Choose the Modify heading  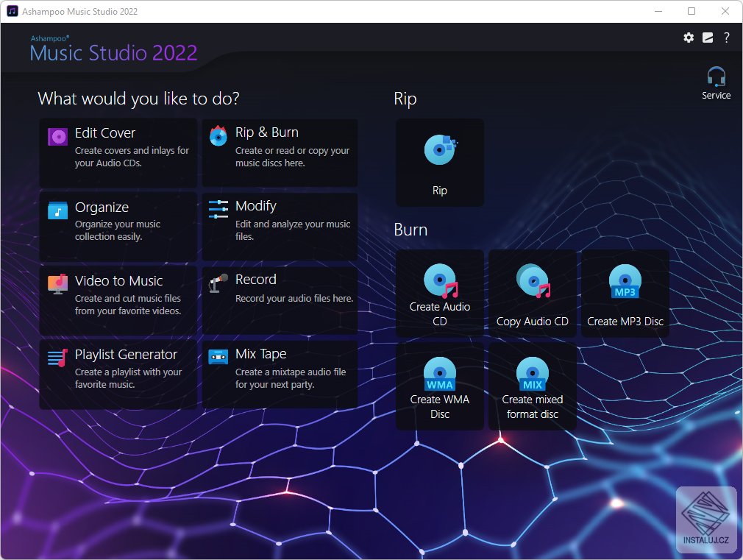tap(256, 206)
